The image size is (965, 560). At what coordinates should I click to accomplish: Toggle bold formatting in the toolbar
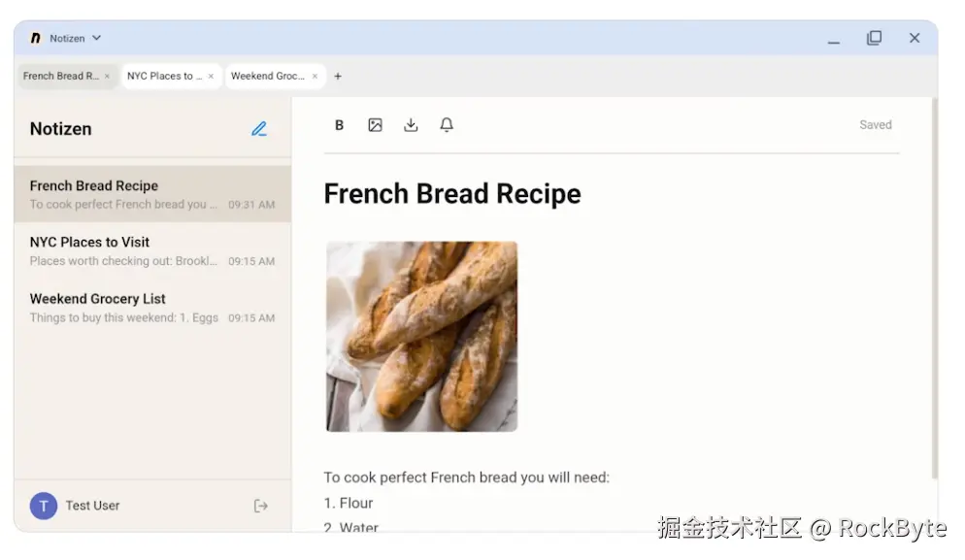pyautogui.click(x=339, y=125)
